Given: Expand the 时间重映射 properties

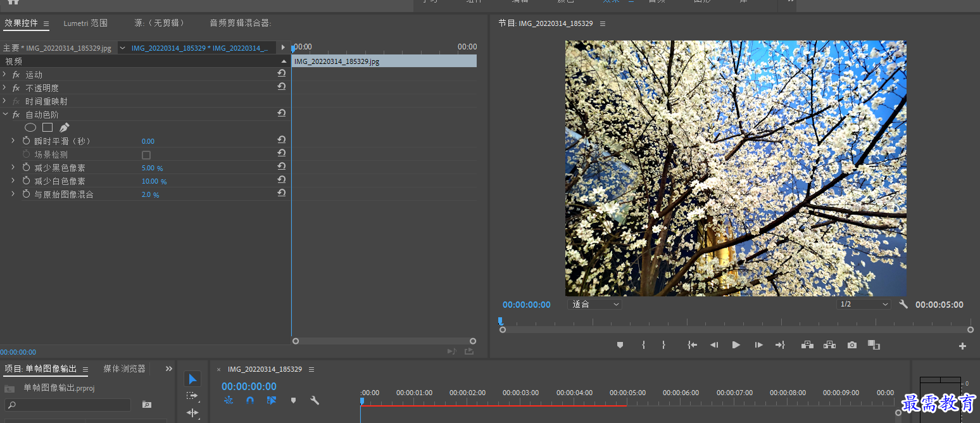Looking at the screenshot, I should (5, 101).
